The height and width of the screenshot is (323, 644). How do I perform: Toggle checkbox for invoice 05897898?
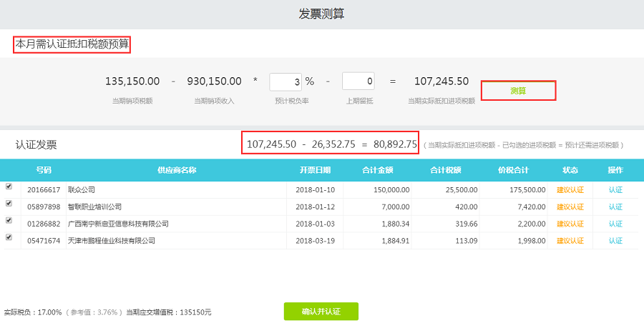pos(9,203)
